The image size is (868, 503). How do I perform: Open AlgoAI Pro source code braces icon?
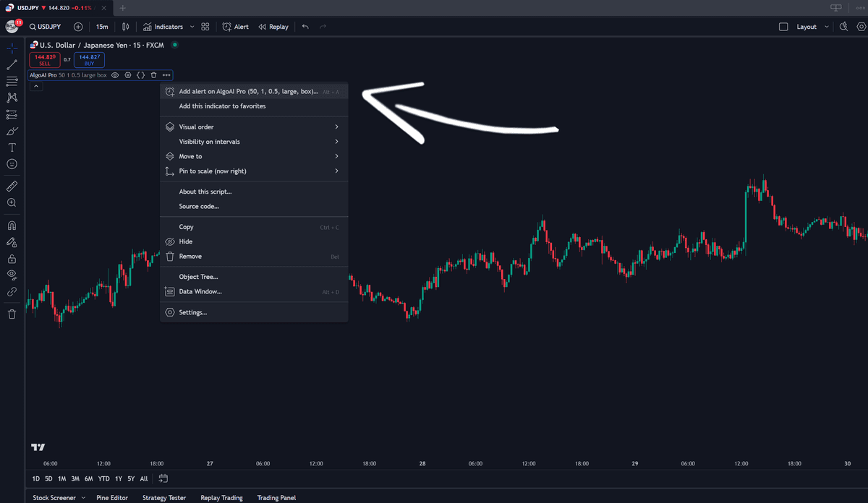(141, 75)
